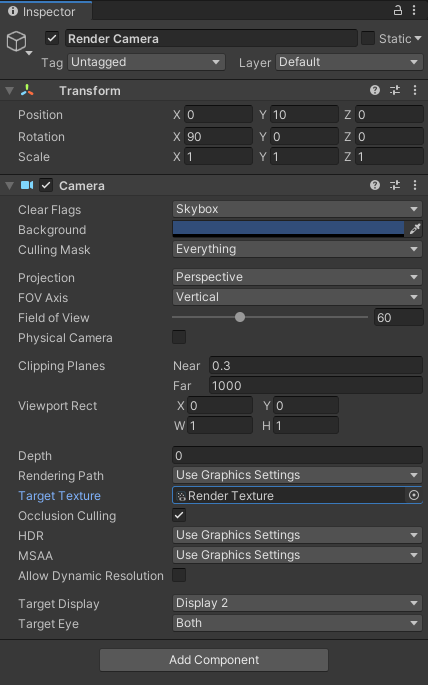Enable the Static checkbox
This screenshot has width=428, height=685.
[368, 38]
